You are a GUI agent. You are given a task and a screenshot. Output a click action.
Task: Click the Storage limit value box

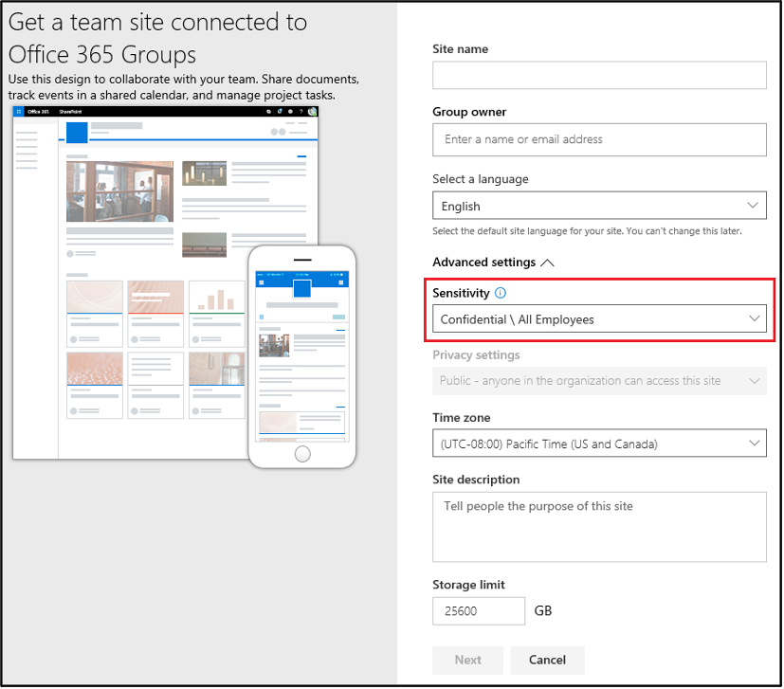point(478,610)
